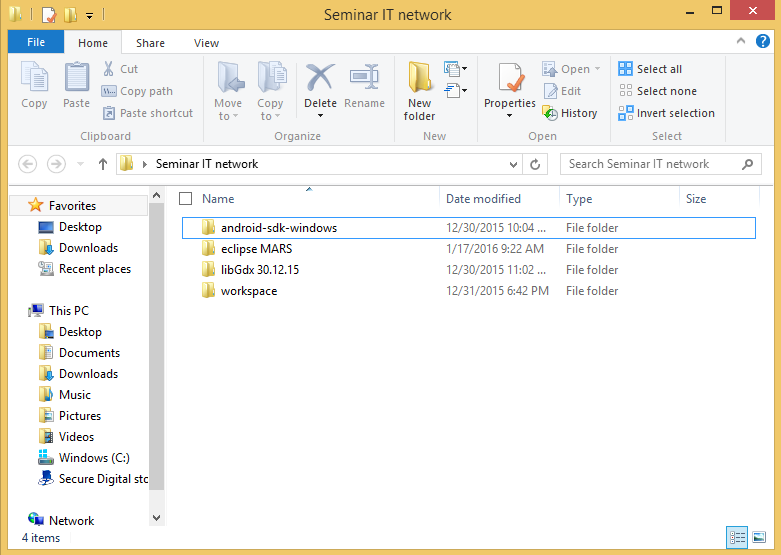
Task: Open Properties of the selected folder
Action: click(x=510, y=85)
